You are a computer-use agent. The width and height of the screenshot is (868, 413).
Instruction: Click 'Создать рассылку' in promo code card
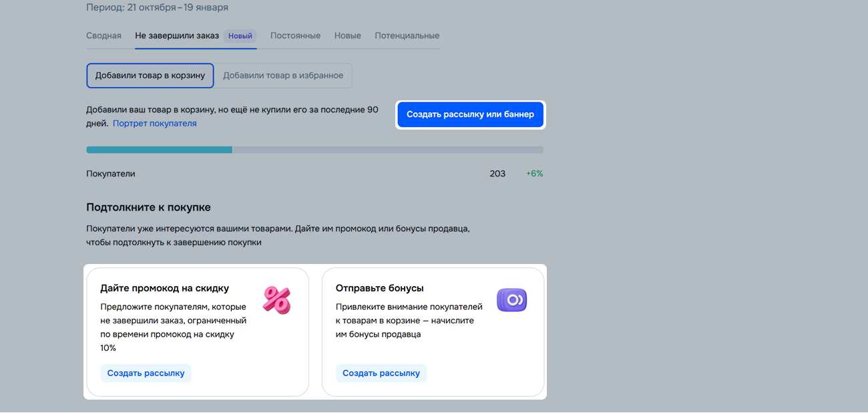coord(146,373)
